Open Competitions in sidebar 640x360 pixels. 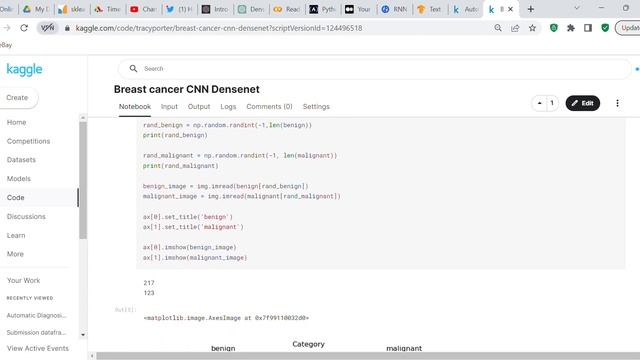point(28,141)
